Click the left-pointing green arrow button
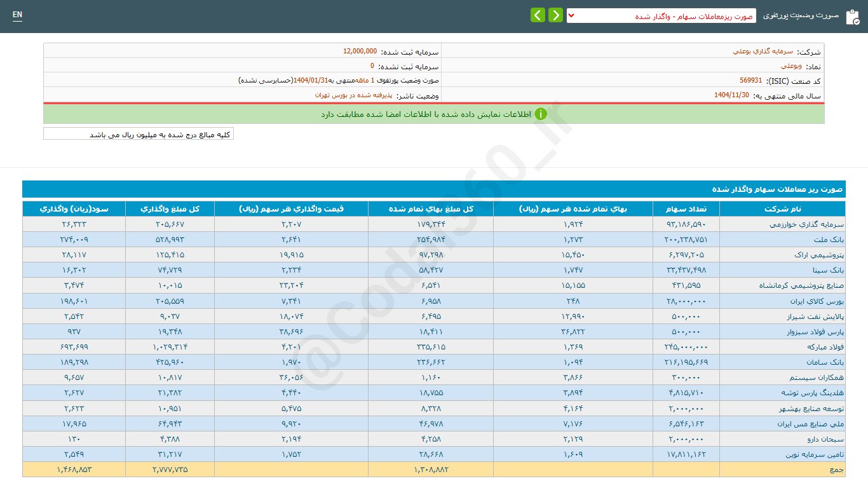The image size is (868, 488). (x=538, y=15)
